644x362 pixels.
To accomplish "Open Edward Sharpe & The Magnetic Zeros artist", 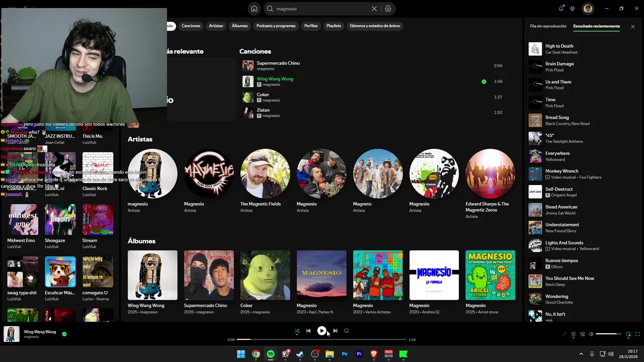I will [491, 184].
